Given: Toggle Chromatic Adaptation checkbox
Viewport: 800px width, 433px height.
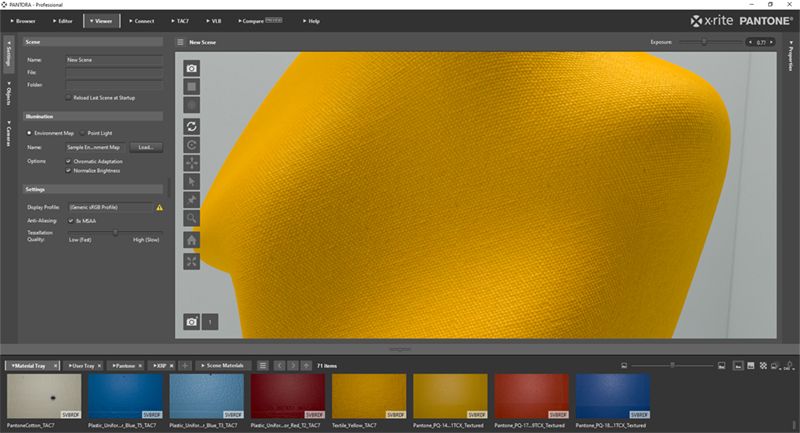Looking at the screenshot, I should 68,161.
